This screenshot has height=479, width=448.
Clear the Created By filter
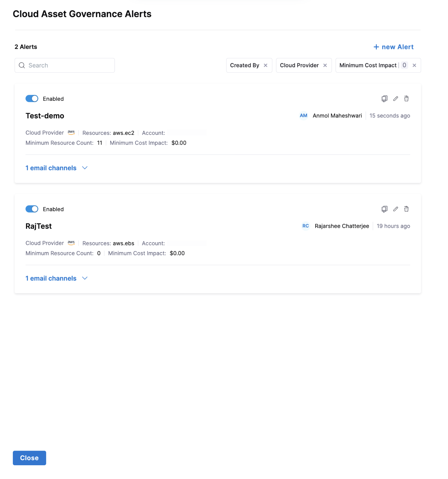coord(265,65)
